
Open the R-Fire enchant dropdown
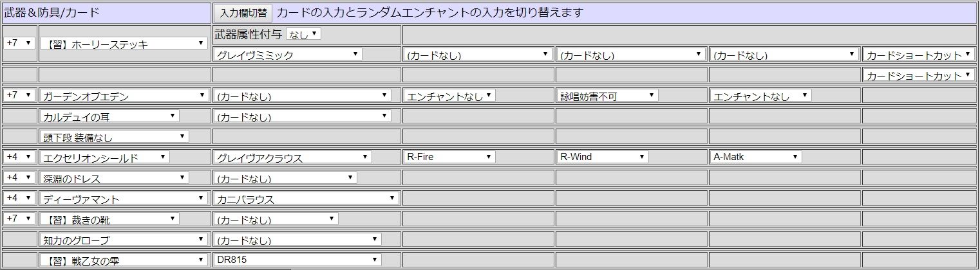(x=449, y=157)
